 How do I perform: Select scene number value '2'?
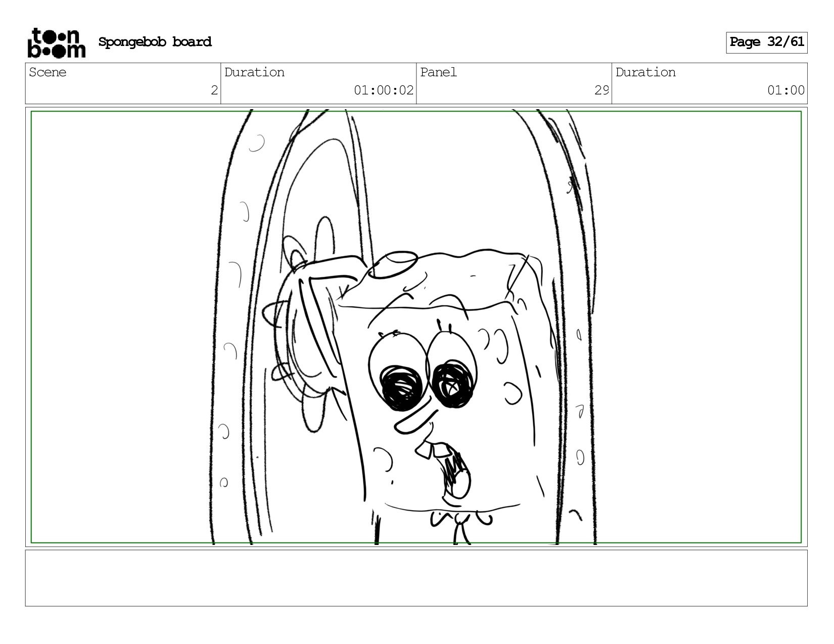pos(214,91)
